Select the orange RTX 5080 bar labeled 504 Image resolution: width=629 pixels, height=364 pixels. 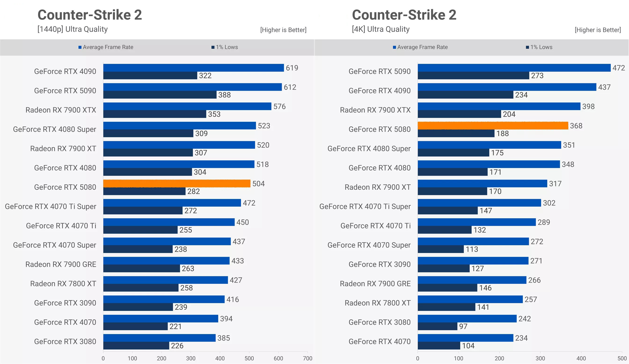coord(177,184)
